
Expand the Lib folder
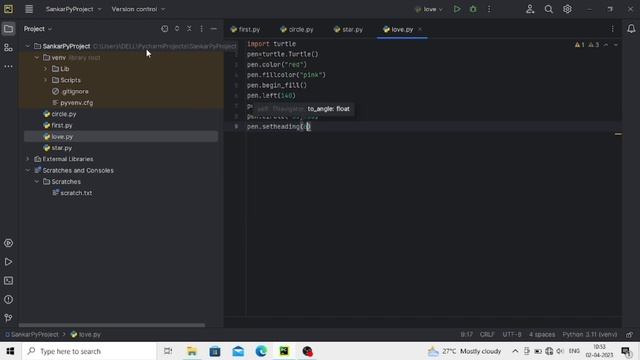click(x=45, y=69)
